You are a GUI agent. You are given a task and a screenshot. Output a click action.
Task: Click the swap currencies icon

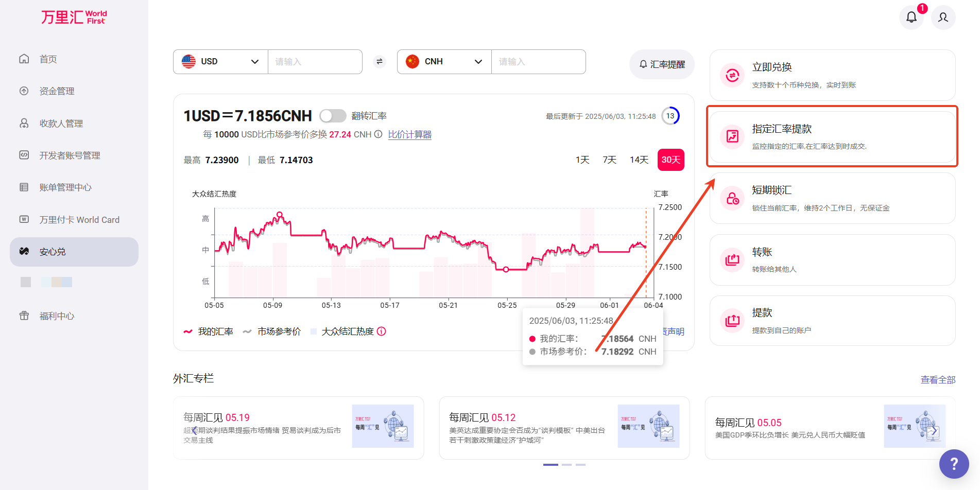pos(380,62)
